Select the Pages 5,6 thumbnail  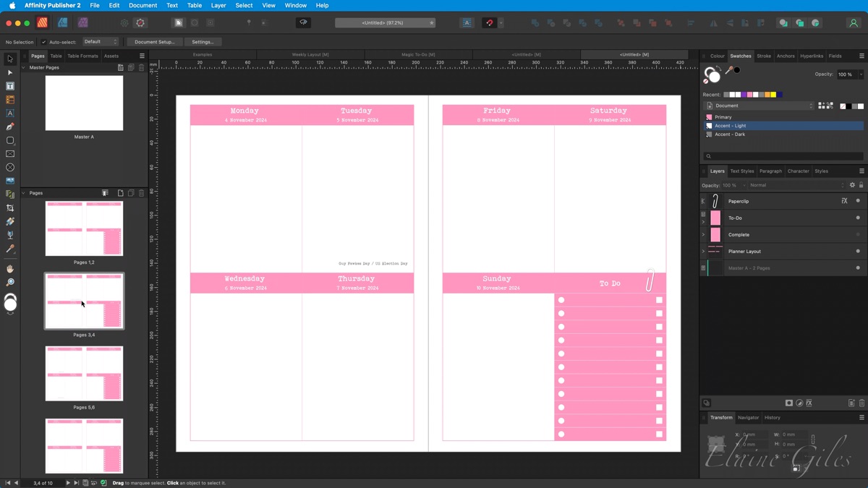pyautogui.click(x=84, y=373)
